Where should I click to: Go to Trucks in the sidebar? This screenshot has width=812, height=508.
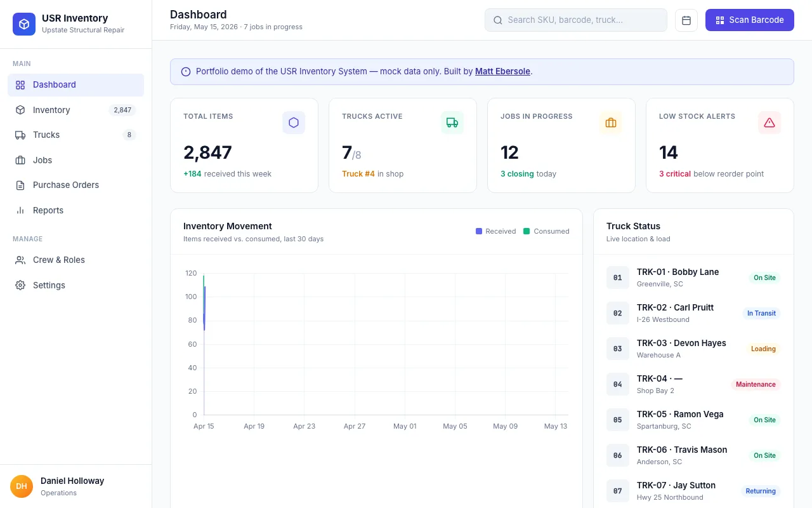76,135
